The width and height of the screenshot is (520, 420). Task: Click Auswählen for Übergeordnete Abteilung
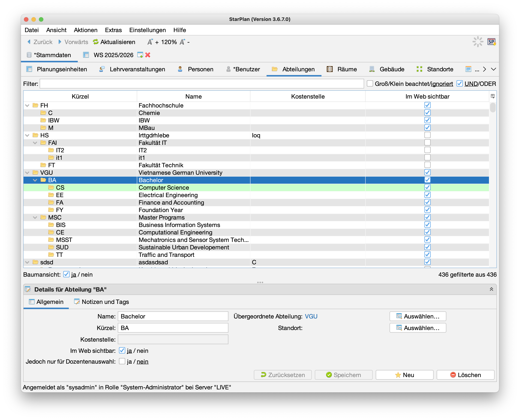(x=418, y=316)
